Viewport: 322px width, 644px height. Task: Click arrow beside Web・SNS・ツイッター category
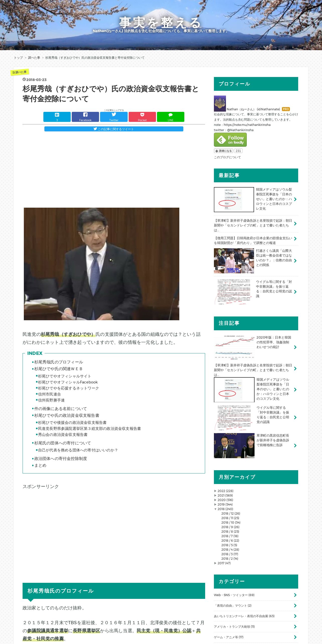click(295, 595)
